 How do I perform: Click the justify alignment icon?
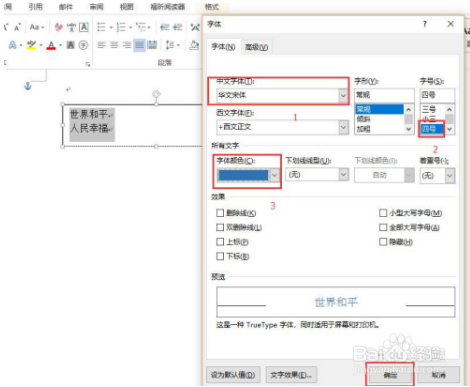[139, 45]
